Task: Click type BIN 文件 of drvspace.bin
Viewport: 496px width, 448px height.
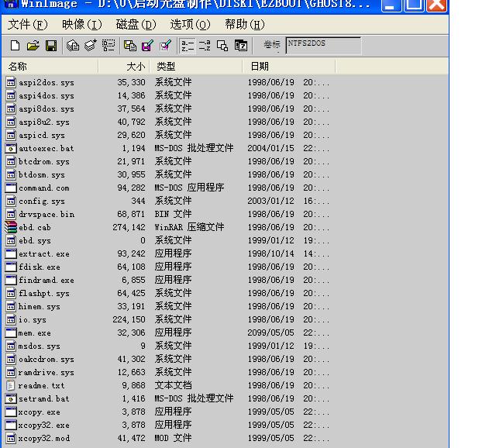Action: tap(173, 214)
